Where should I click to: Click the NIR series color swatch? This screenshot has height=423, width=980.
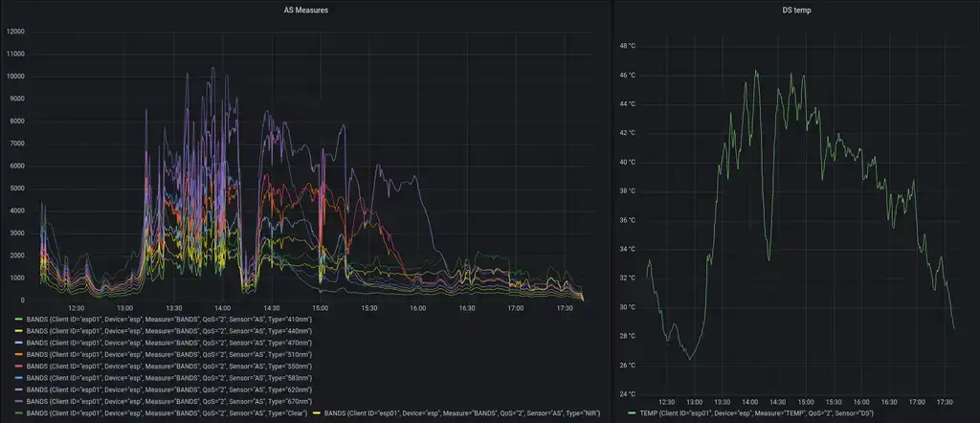[316, 413]
